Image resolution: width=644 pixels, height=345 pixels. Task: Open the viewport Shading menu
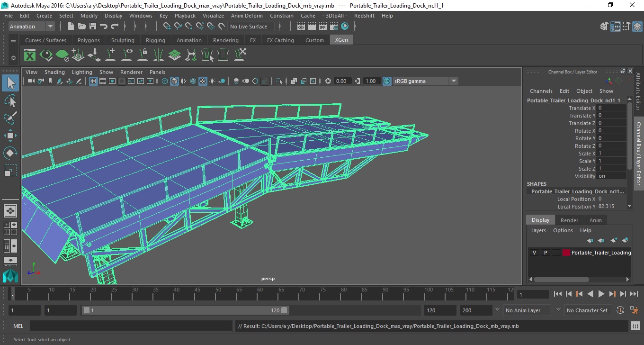coord(54,72)
